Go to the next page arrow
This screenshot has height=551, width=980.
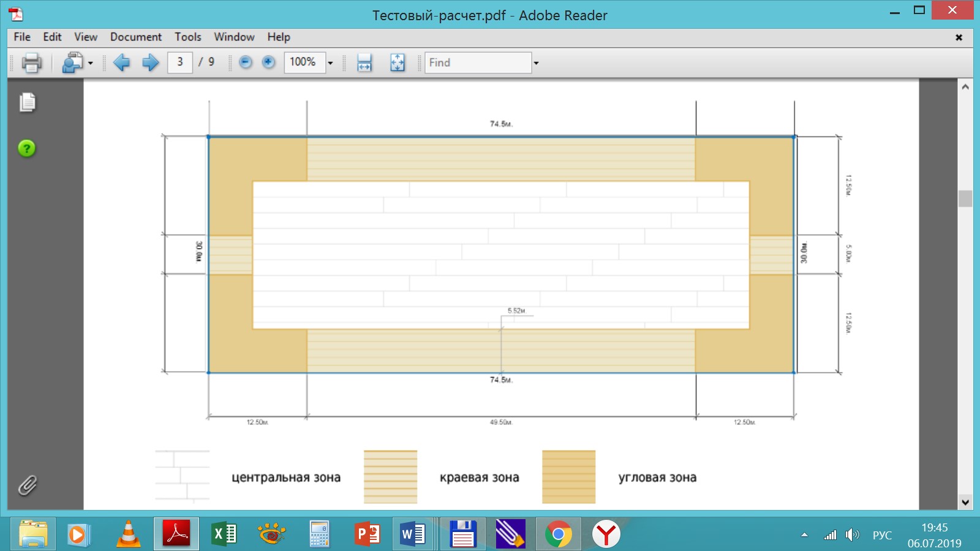[150, 62]
